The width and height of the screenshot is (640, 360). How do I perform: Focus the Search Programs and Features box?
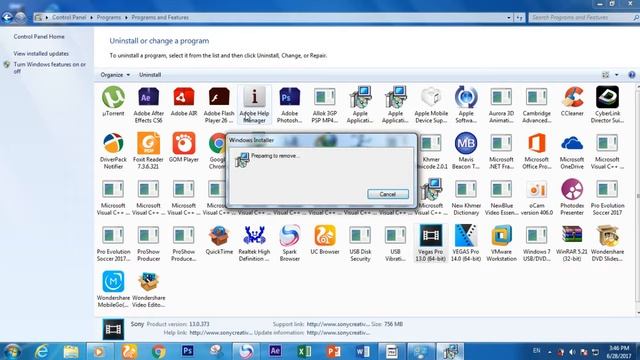click(581, 18)
